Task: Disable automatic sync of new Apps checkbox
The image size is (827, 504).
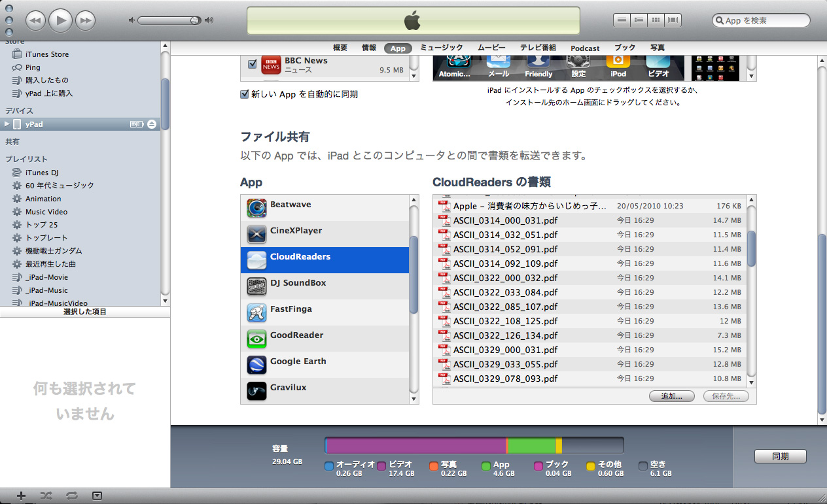Action: click(245, 94)
